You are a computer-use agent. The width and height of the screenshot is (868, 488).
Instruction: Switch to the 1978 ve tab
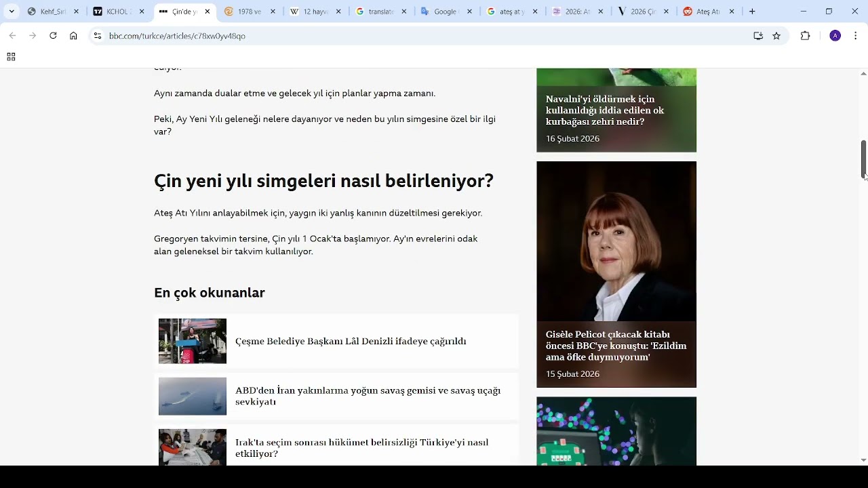click(248, 12)
